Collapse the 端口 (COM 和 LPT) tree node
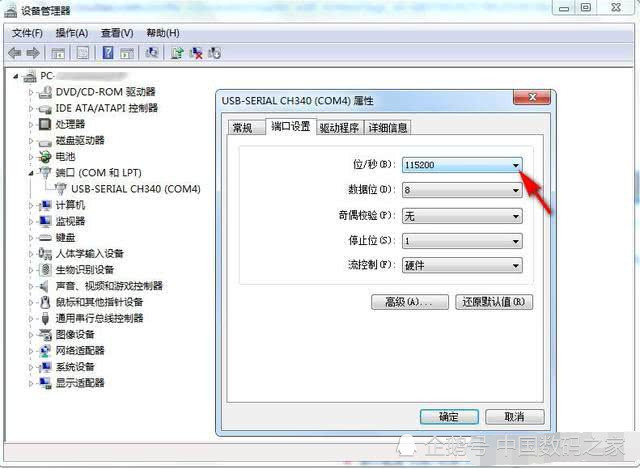Image resolution: width=640 pixels, height=469 pixels. 31,173
